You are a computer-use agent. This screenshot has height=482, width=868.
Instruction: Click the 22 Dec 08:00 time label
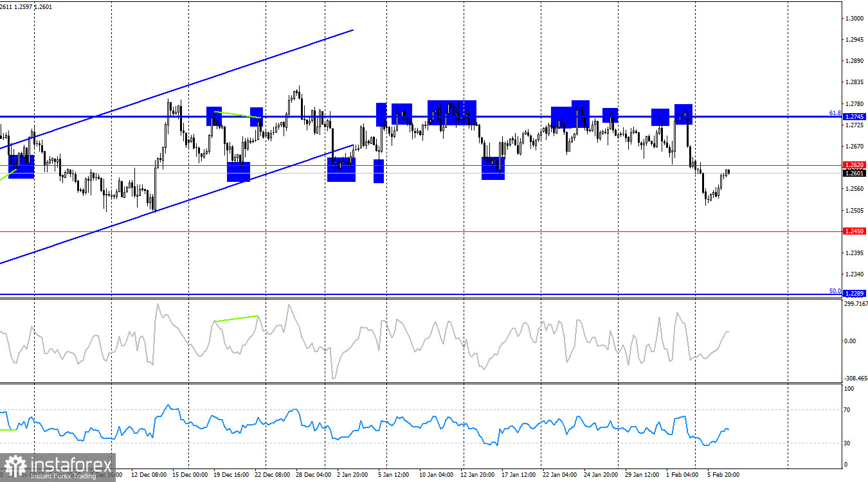point(272,475)
